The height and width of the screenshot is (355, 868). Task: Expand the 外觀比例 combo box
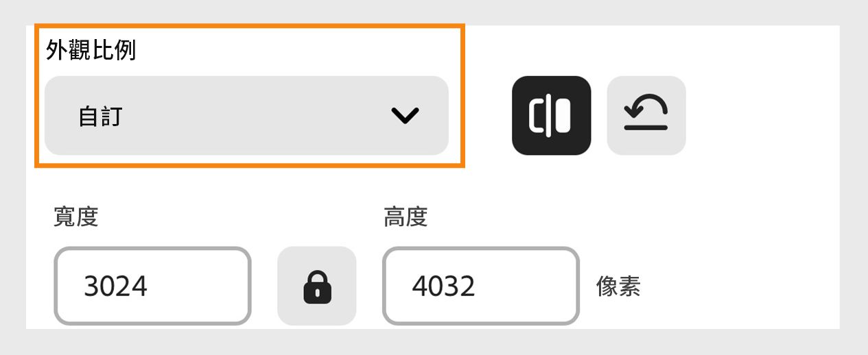(x=246, y=115)
